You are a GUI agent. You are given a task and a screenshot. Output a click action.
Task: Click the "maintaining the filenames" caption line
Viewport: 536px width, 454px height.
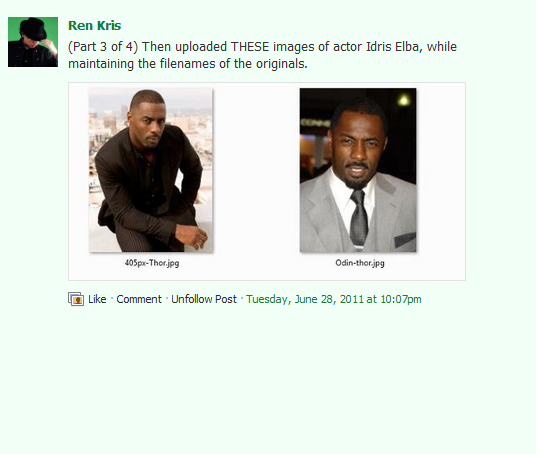click(188, 64)
